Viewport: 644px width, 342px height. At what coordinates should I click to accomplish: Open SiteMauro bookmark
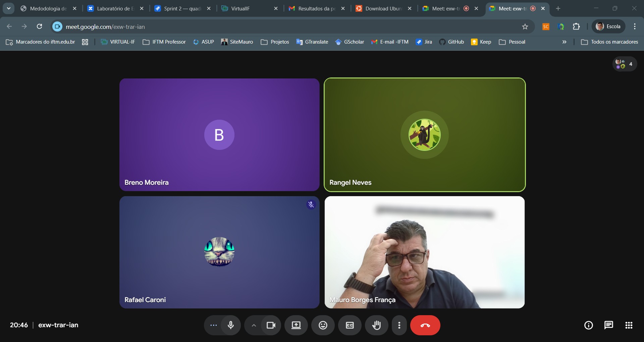pyautogui.click(x=237, y=42)
